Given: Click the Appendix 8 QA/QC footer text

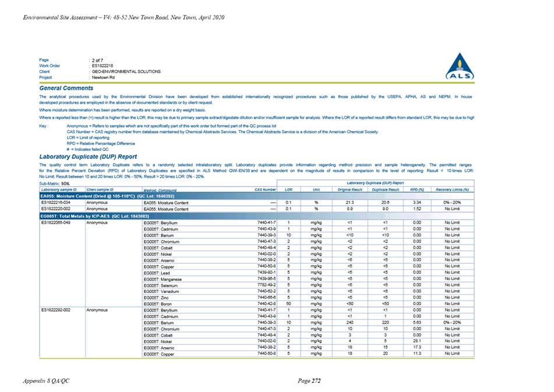Looking at the screenshot, I should 46,381.
